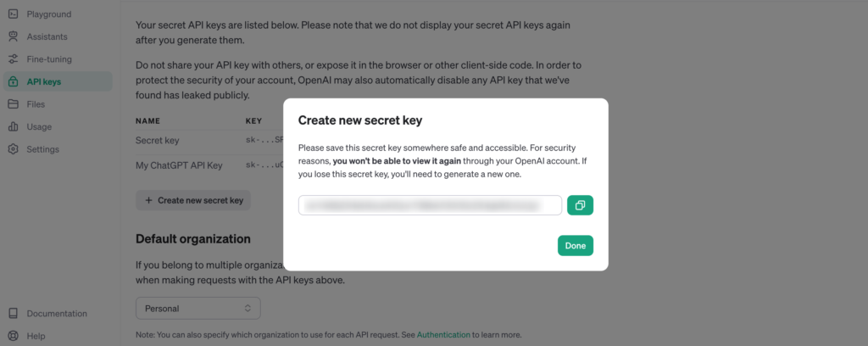Select the My ChatGPT API Key row
Screen dimensions: 868x346
tap(179, 165)
